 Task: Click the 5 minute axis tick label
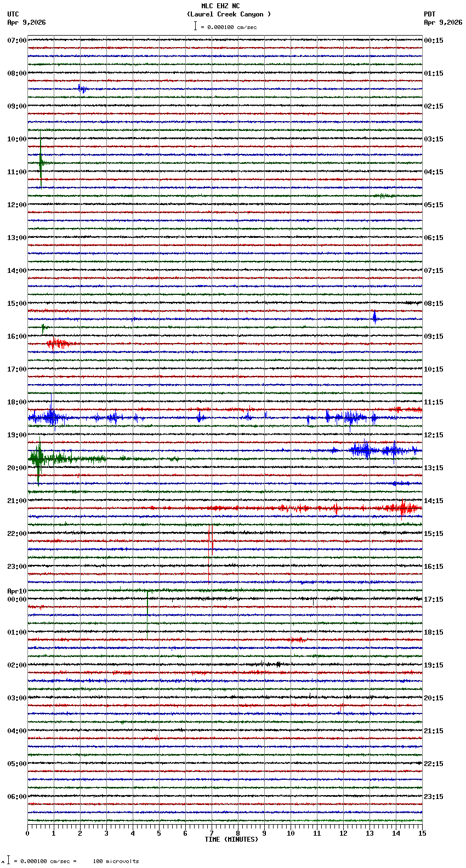(159, 833)
